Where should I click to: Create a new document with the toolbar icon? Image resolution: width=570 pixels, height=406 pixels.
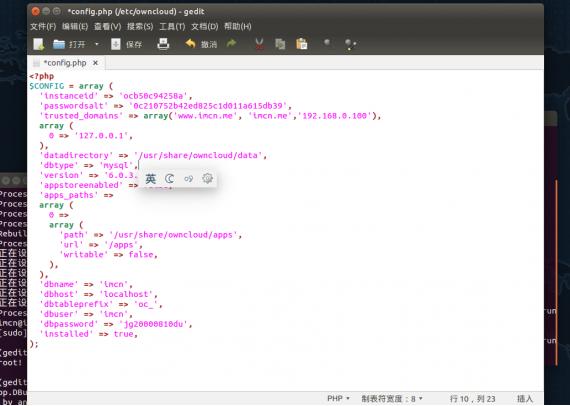tap(39, 44)
